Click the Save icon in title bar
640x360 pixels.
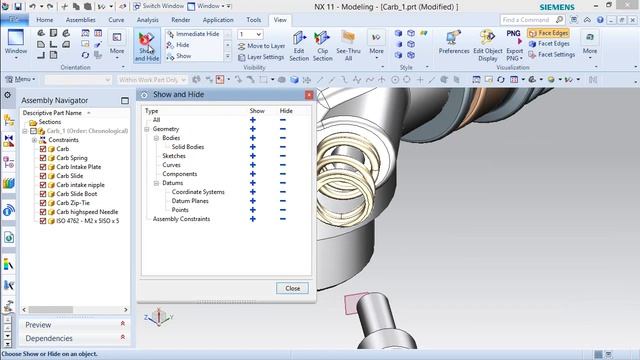pos(18,6)
